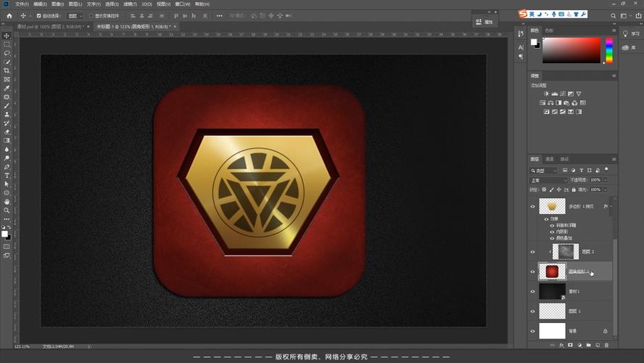The image size is (644, 363).
Task: Delete the layer using the trash icon
Action: (606, 346)
